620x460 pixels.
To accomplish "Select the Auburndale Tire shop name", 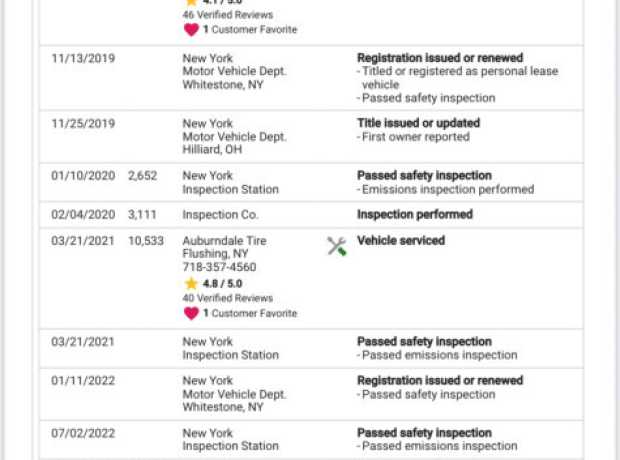I will tap(225, 240).
